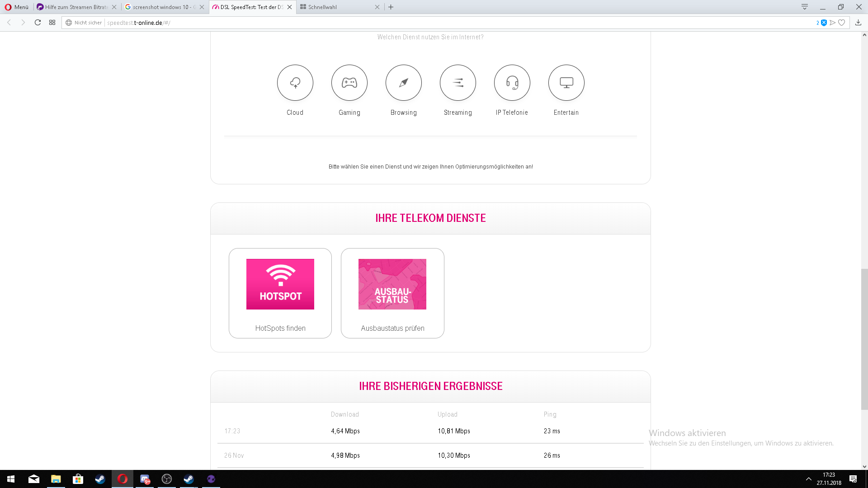
Task: Choose the Gaming controller icon
Action: (x=349, y=83)
